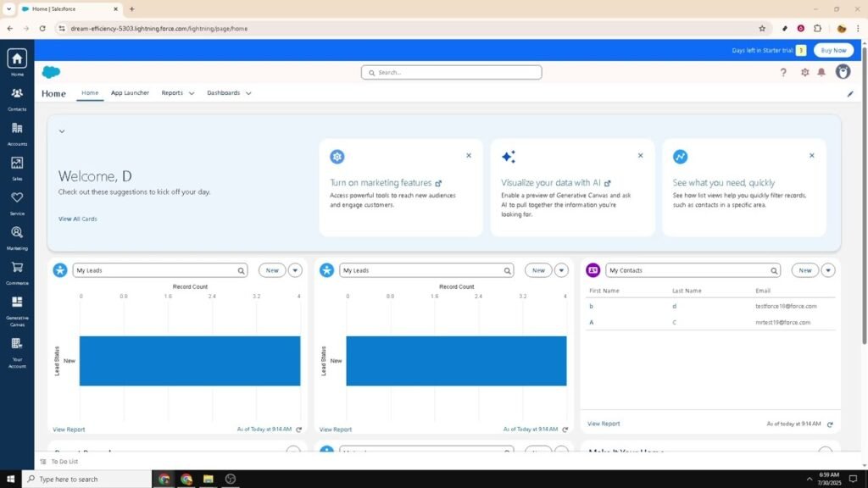Open the Setup gear icon
Viewport: 868px width, 488px height.
point(804,72)
